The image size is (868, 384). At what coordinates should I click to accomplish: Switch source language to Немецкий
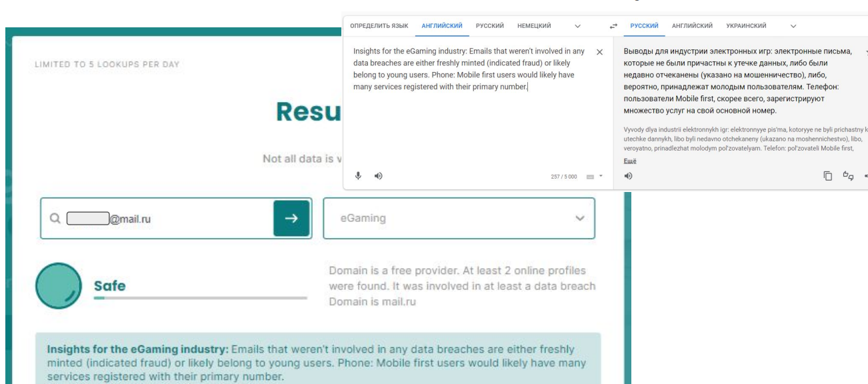coord(534,26)
